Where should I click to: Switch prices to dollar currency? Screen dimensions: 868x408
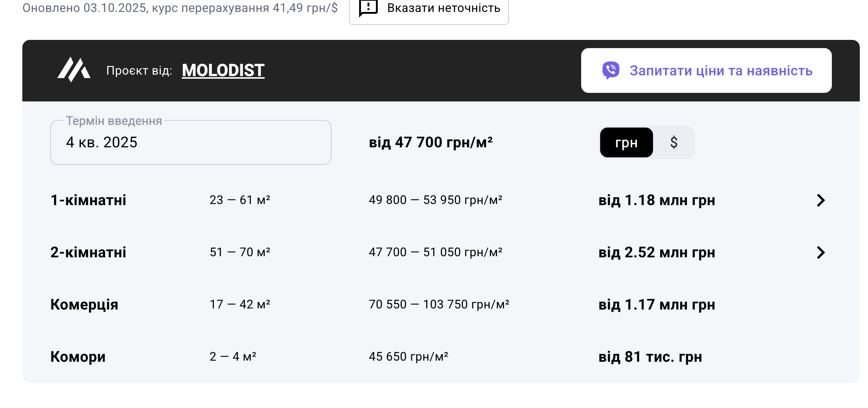coord(674,142)
